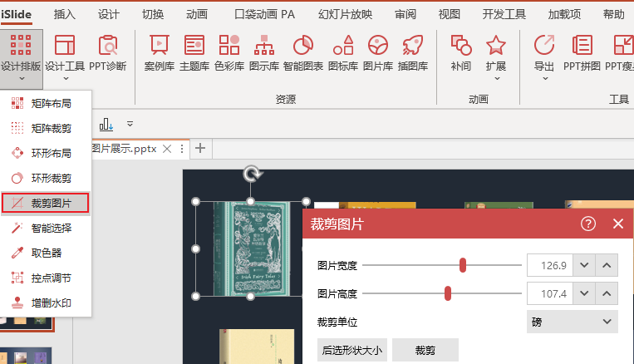This screenshot has width=634, height=364.
Task: Click the 图片宽度 value field 126.9
Action: pos(550,265)
